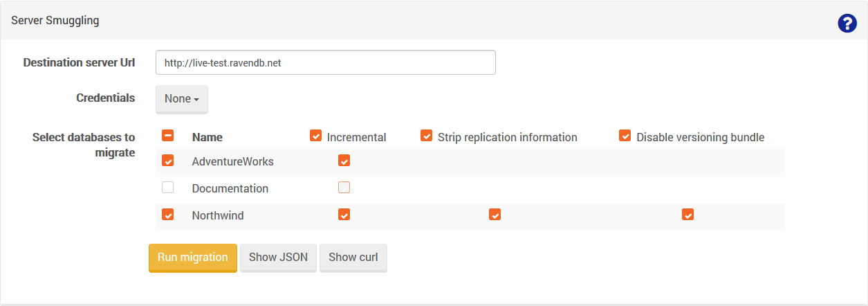Toggle the Strip replication information header checkbox
This screenshot has height=306, width=868.
pyautogui.click(x=427, y=136)
